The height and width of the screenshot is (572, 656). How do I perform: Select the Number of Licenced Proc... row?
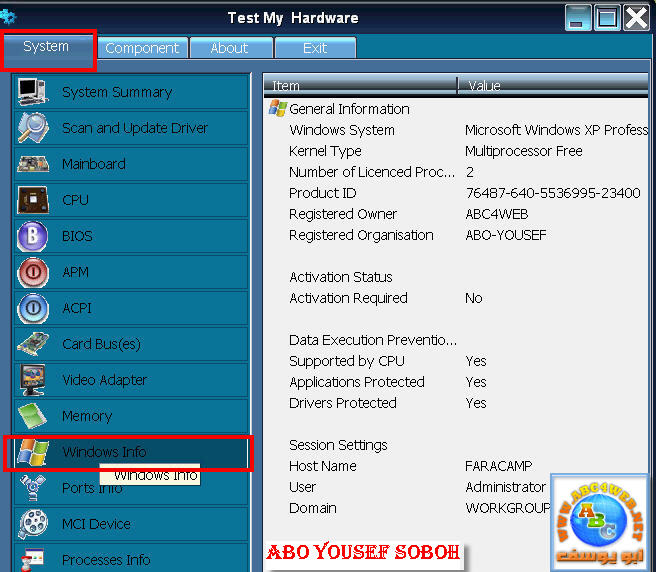pyautogui.click(x=456, y=172)
